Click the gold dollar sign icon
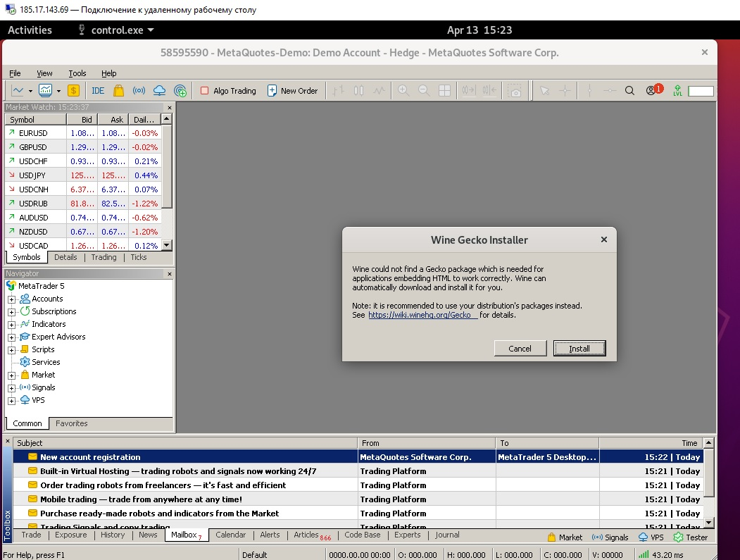This screenshot has height=560, width=740. (73, 90)
